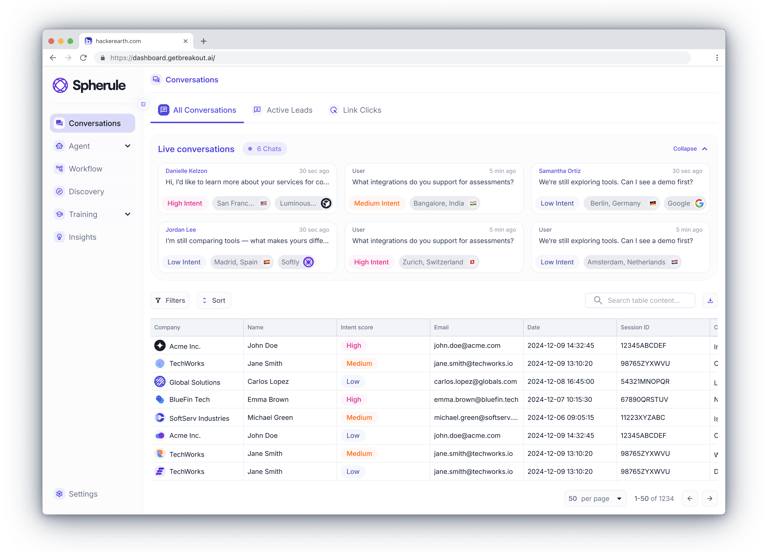Viewport: 768px width, 553px height.
Task: Click emma.brown@bluefin.tech email cell
Action: click(476, 399)
